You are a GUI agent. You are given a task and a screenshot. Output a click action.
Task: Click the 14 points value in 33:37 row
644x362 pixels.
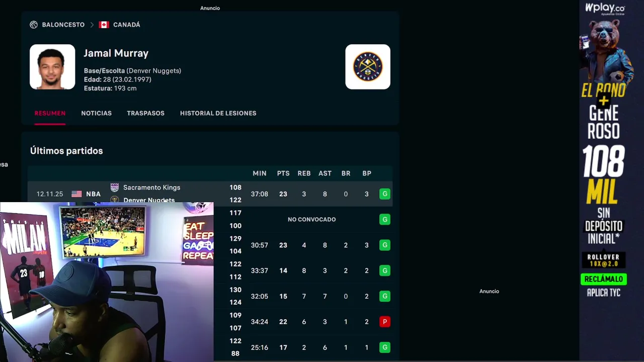point(283,270)
